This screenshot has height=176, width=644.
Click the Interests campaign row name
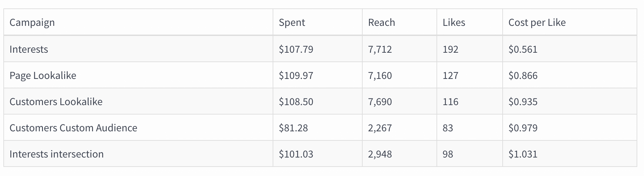tap(29, 49)
